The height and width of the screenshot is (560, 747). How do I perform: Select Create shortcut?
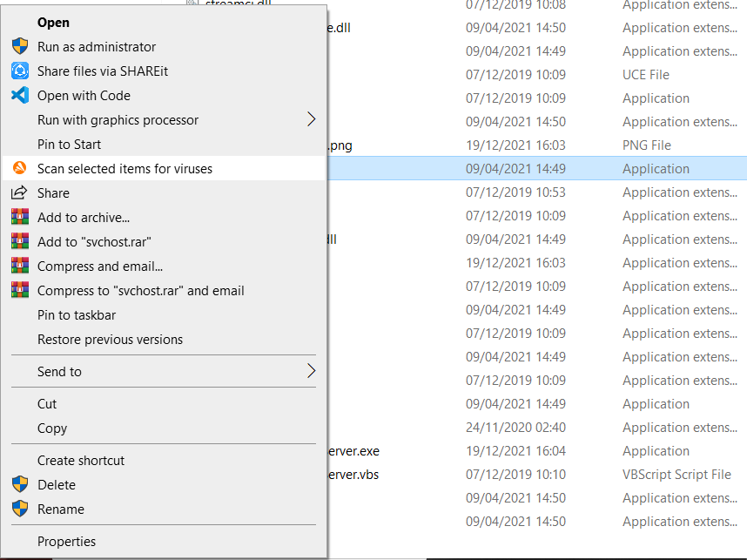[x=81, y=461]
